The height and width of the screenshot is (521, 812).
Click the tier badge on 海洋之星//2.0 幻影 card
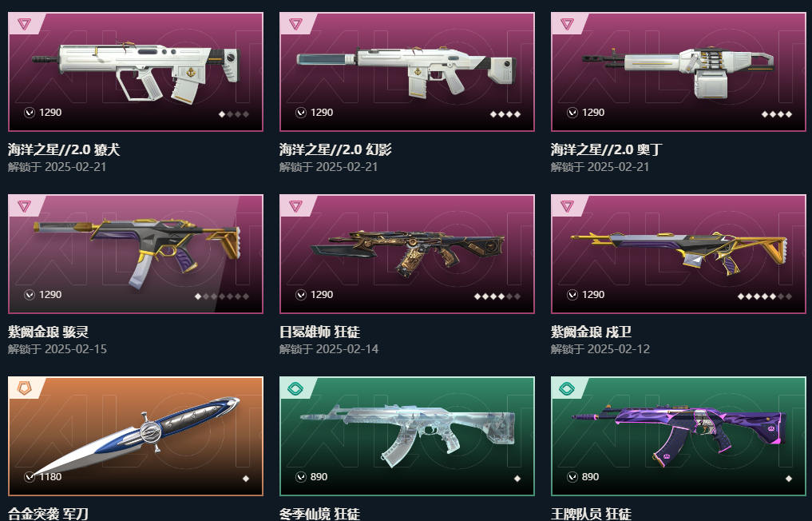pos(295,24)
